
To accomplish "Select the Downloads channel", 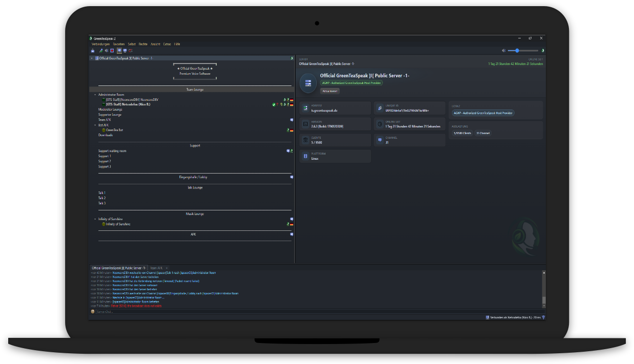I will tap(106, 135).
